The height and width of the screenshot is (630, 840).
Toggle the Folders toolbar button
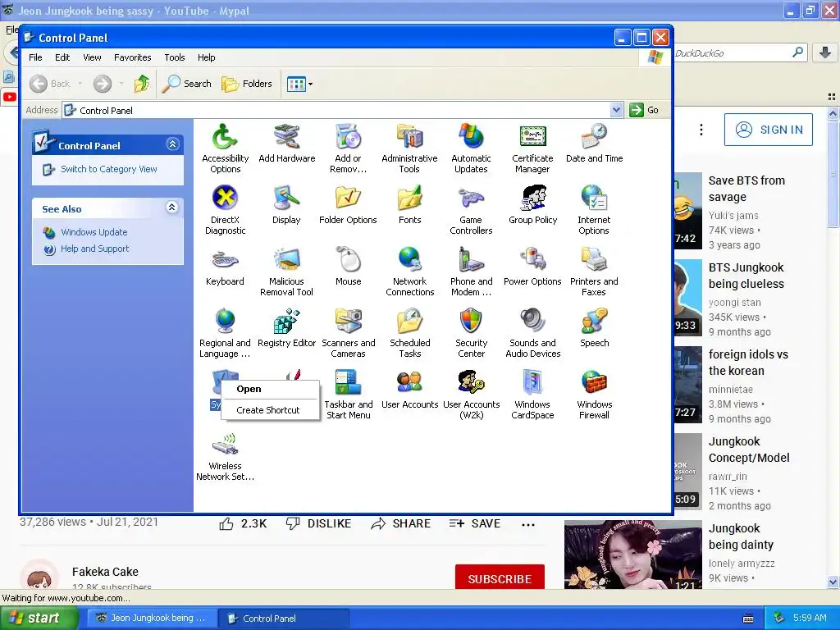[247, 84]
